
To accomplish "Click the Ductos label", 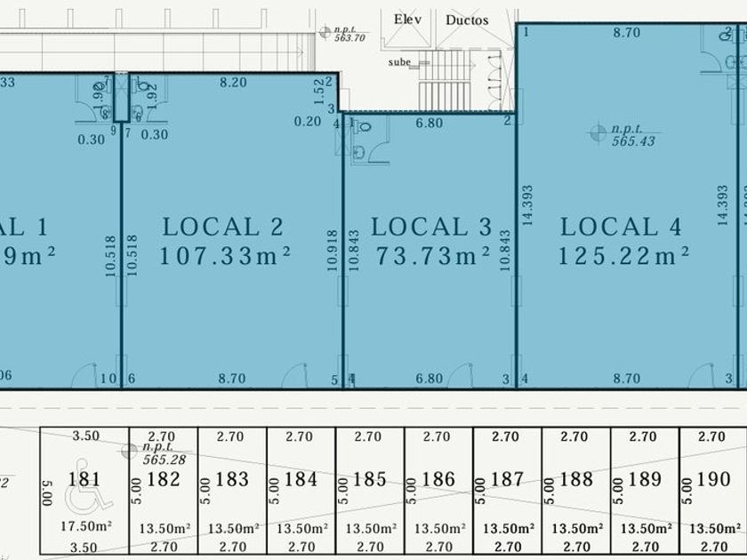I will 467,20.
